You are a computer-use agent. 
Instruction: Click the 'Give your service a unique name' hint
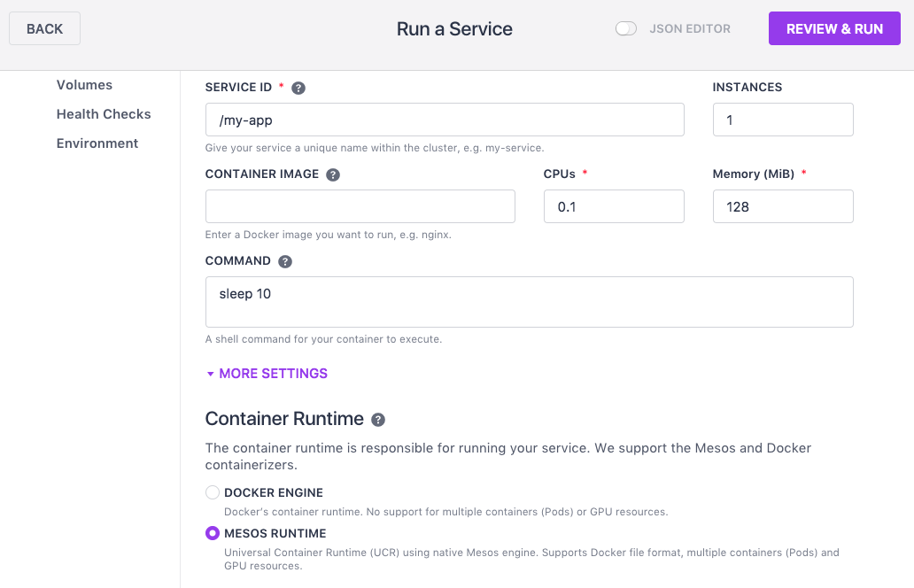[375, 148]
